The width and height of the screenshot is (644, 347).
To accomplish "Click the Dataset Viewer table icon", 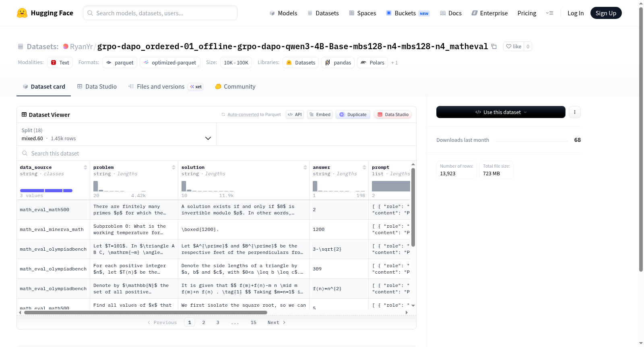I will point(24,115).
